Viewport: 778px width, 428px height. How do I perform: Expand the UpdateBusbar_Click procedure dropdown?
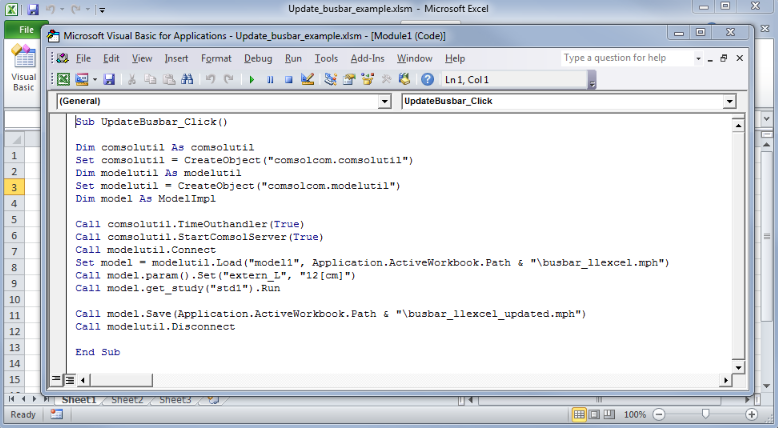pyautogui.click(x=729, y=102)
